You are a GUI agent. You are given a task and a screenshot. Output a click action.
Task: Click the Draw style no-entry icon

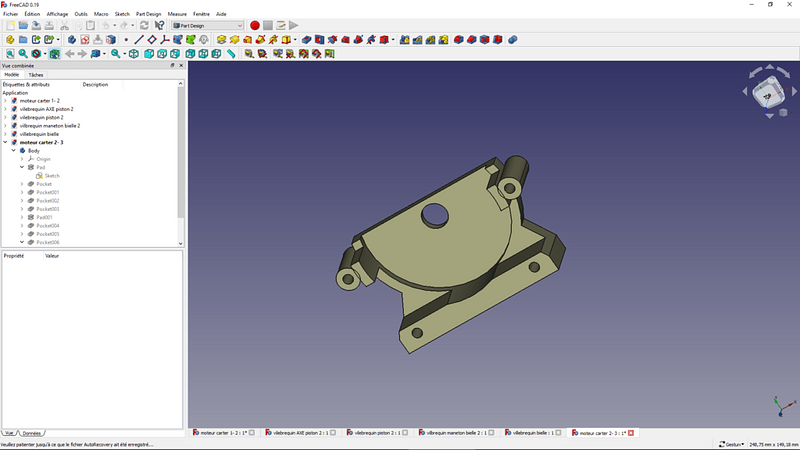click(x=36, y=54)
